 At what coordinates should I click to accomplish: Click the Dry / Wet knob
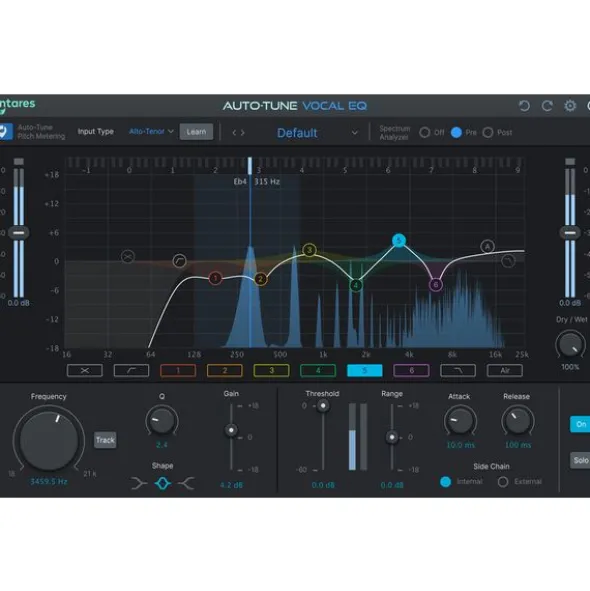click(x=570, y=344)
